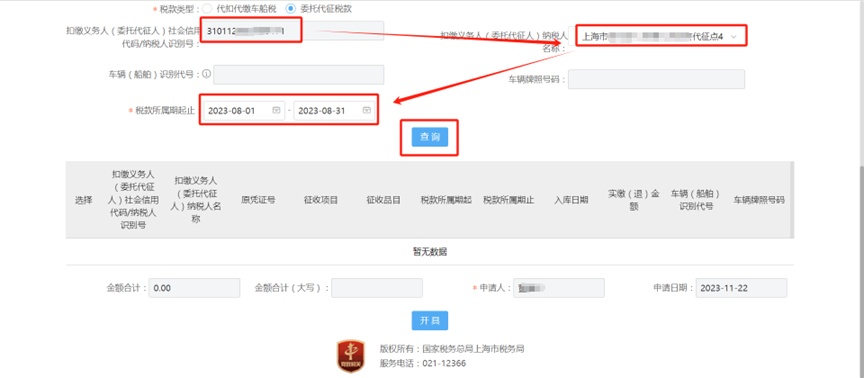The height and width of the screenshot is (378, 864).
Task: Click the 征收项目 column header
Action: 321,200
